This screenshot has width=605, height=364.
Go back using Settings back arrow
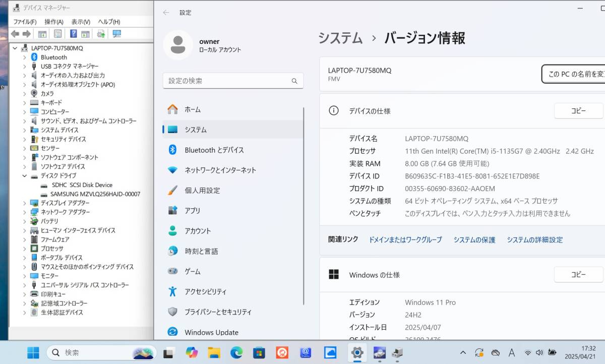click(166, 13)
